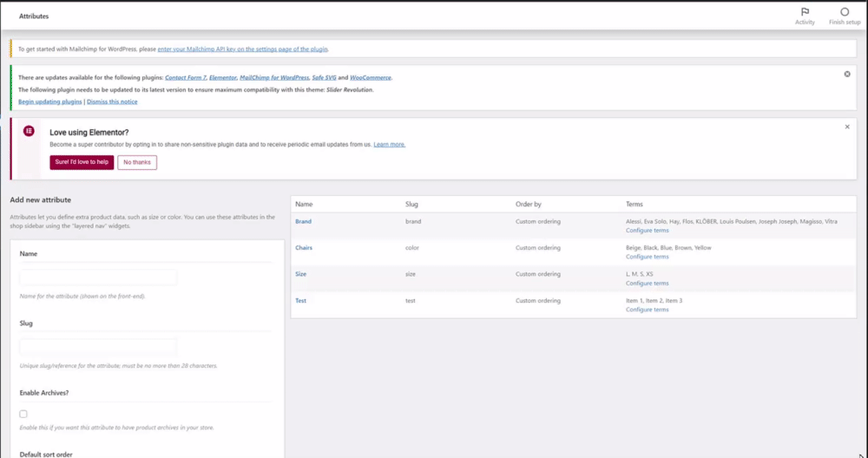Viewport: 868px width, 458px height.
Task: Decline with the No thanks button
Action: click(137, 162)
